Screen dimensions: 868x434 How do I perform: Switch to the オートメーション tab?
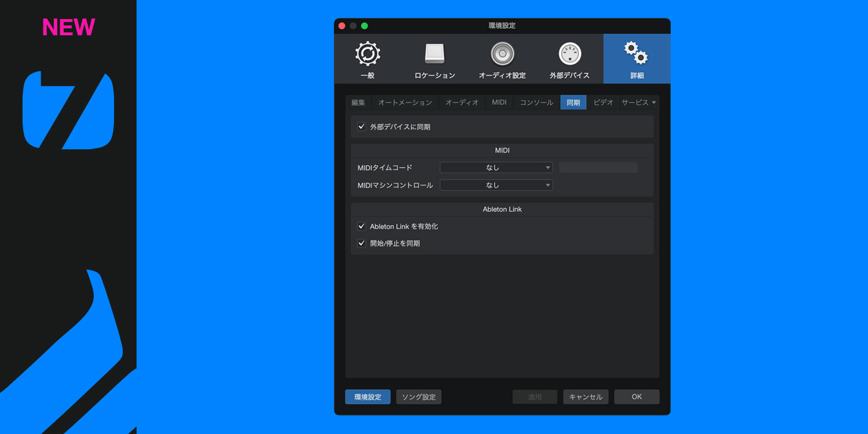tap(405, 102)
